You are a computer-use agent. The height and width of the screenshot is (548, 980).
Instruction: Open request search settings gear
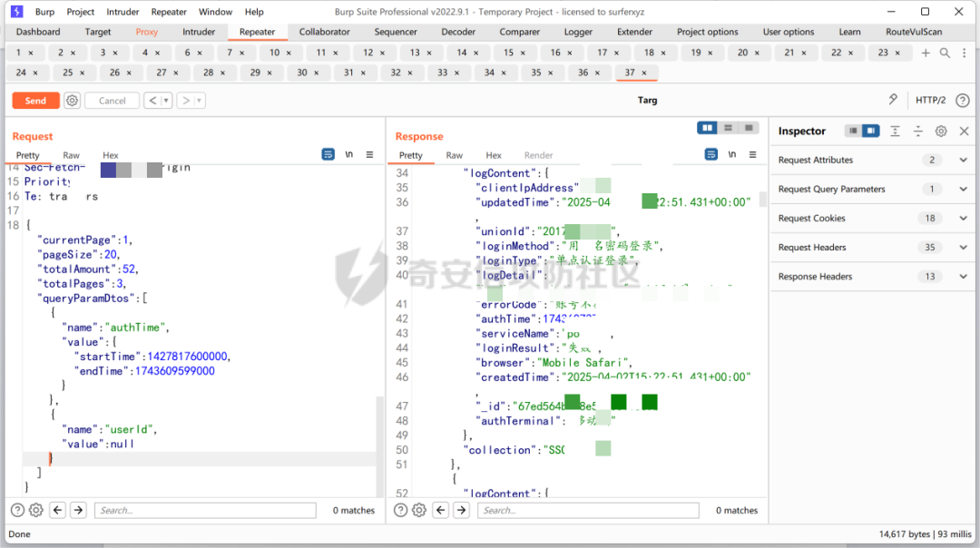[36, 511]
